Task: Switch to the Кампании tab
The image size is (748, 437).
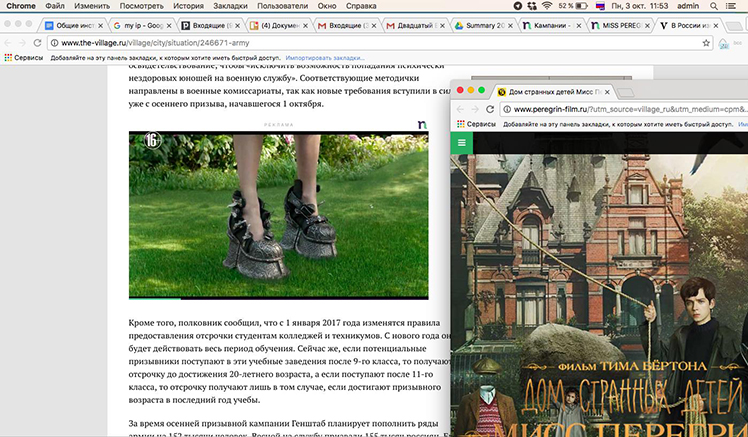Action: 553,26
